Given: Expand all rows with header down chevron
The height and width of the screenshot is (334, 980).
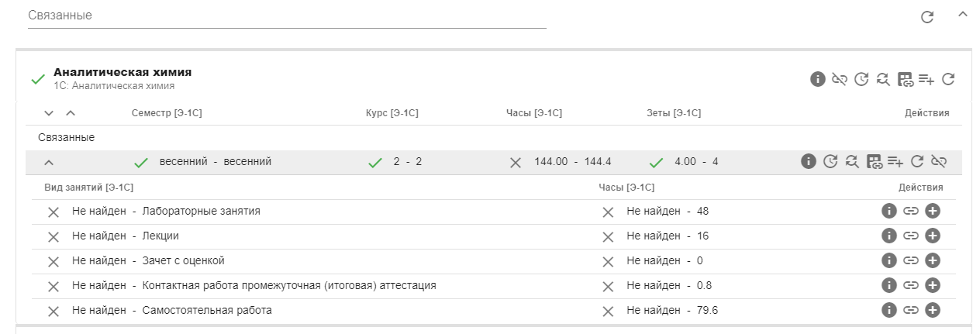Looking at the screenshot, I should [x=49, y=113].
